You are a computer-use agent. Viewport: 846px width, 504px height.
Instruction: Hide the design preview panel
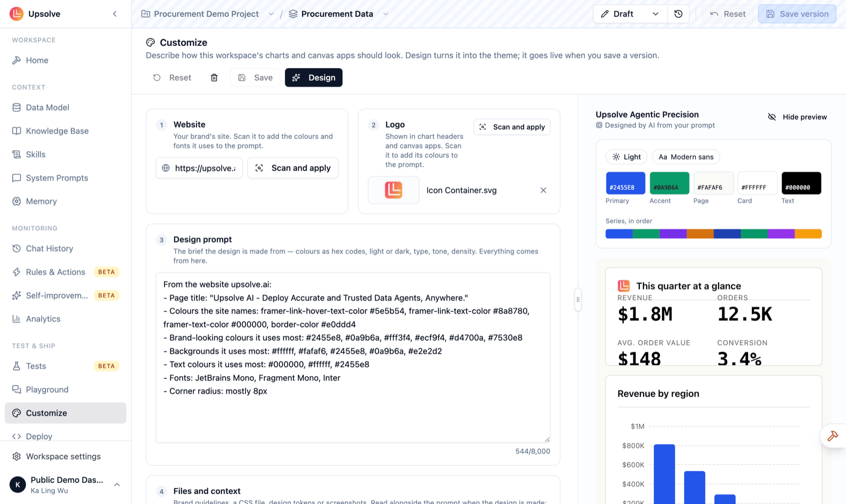pos(797,117)
